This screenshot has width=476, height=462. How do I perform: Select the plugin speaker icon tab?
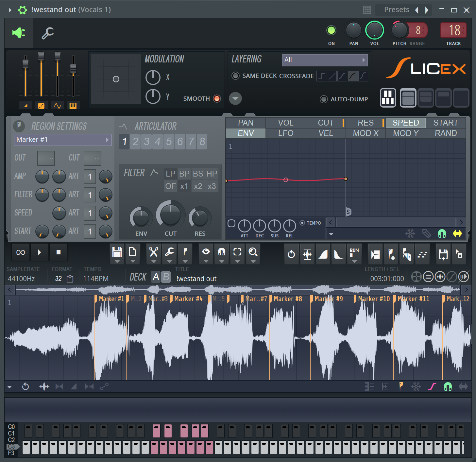[x=19, y=33]
